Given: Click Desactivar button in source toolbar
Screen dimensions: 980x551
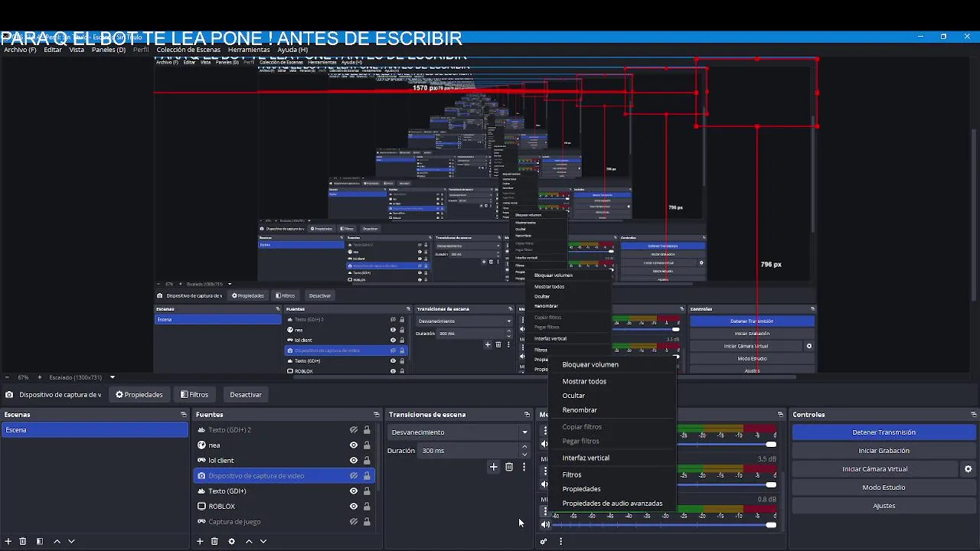Looking at the screenshot, I should (x=246, y=395).
